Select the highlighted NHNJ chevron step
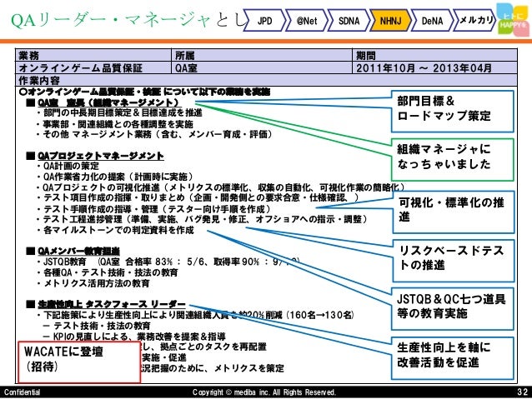 pyautogui.click(x=390, y=21)
